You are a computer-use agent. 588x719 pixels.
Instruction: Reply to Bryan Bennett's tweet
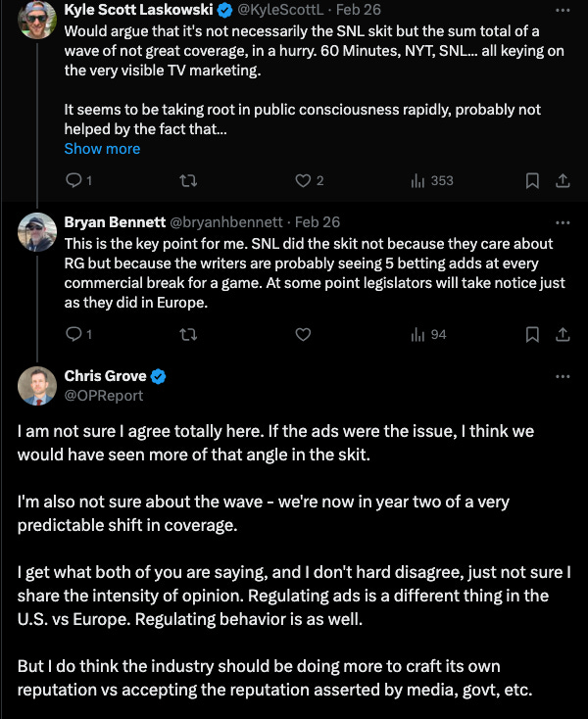pyautogui.click(x=78, y=334)
